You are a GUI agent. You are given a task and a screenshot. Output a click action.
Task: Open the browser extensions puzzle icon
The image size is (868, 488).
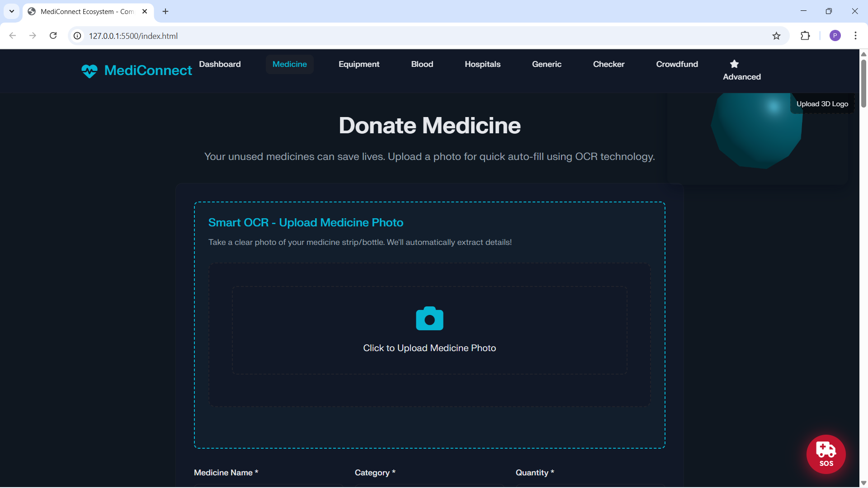[805, 36]
